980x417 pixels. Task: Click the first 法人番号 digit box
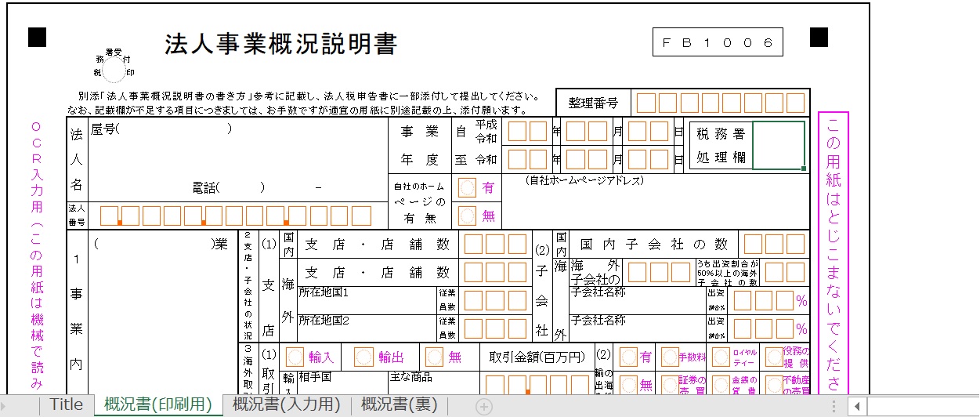click(110, 216)
